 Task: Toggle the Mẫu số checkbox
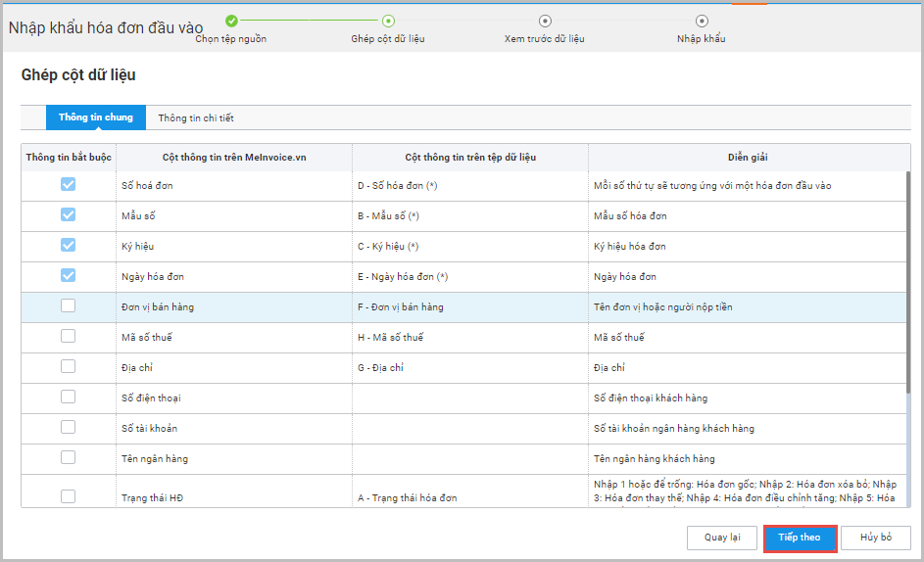69,214
